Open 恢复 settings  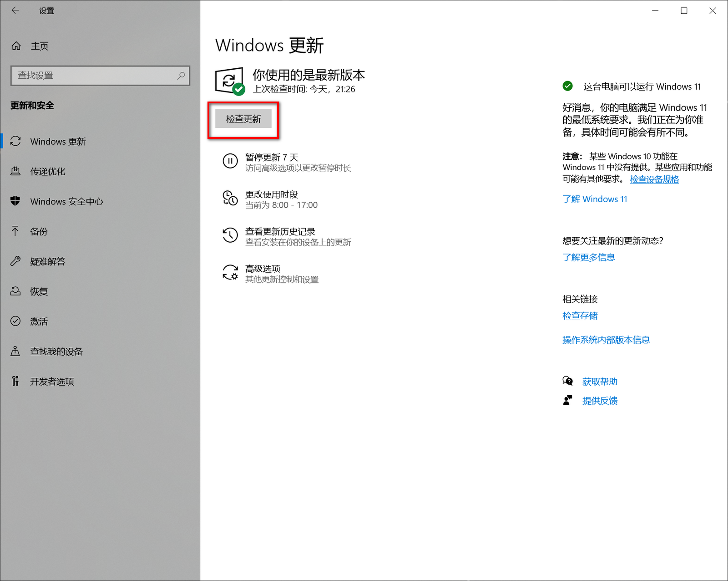tap(39, 291)
